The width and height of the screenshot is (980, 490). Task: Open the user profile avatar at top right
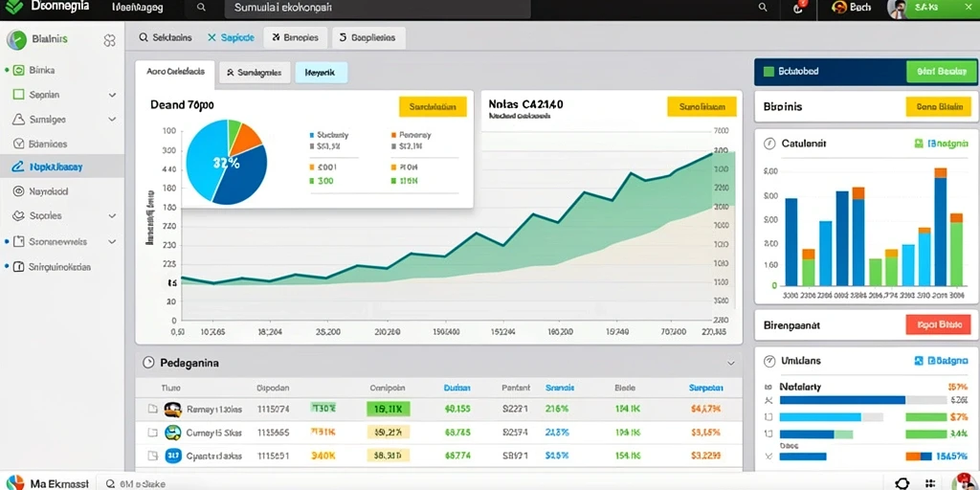(898, 9)
